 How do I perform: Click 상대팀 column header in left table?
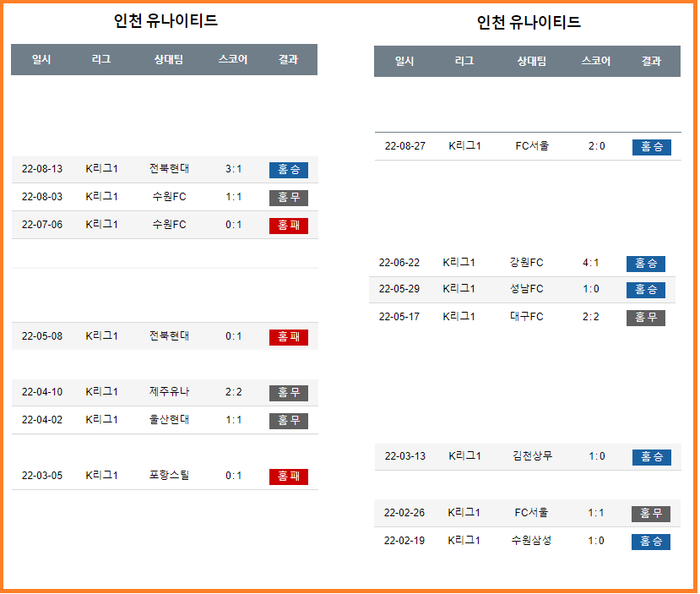click(x=169, y=60)
